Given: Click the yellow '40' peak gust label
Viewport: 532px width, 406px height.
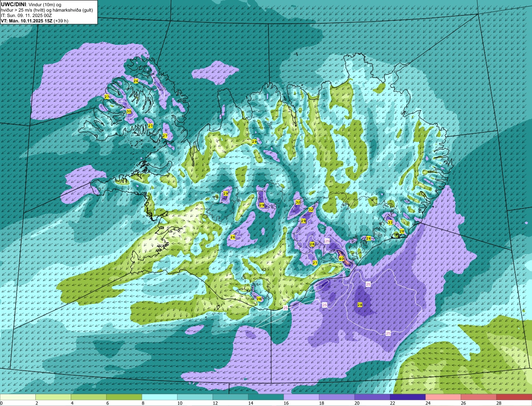Looking at the screenshot, I should [x=341, y=258].
